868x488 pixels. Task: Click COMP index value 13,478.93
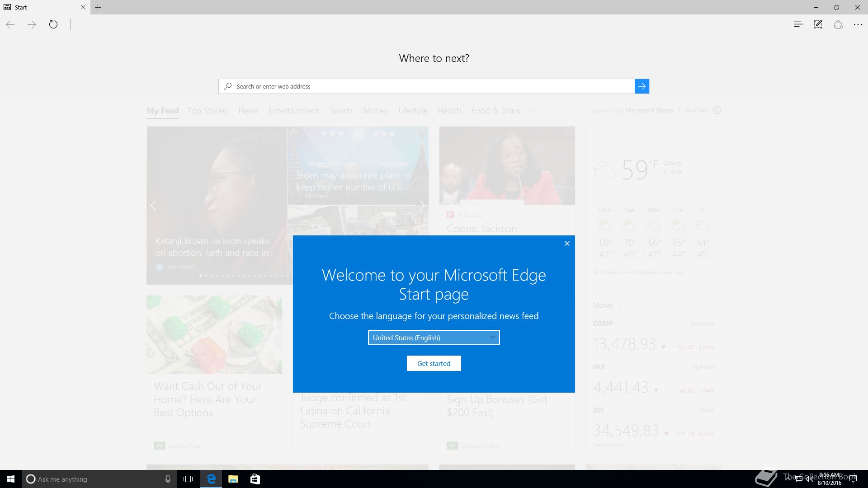pos(624,344)
